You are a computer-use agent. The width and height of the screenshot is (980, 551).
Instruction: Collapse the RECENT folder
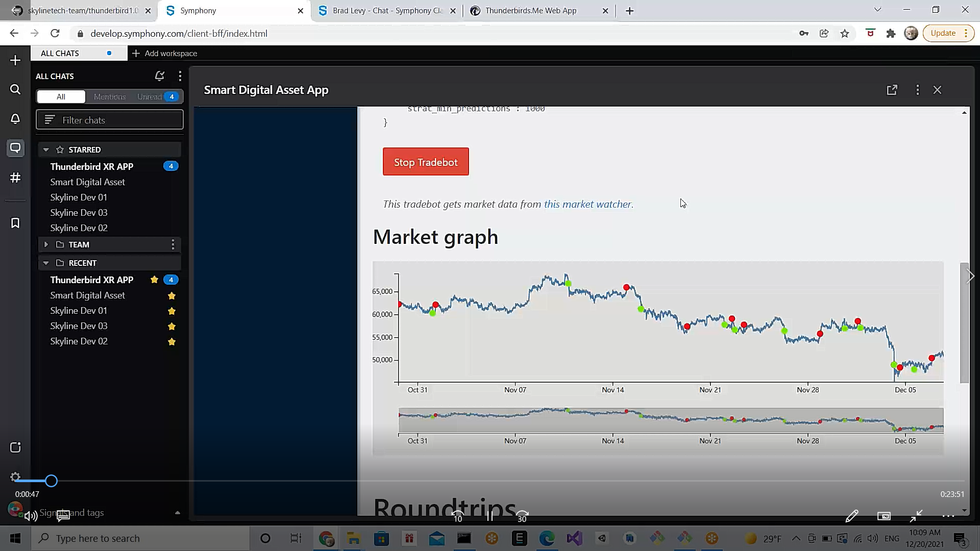46,263
